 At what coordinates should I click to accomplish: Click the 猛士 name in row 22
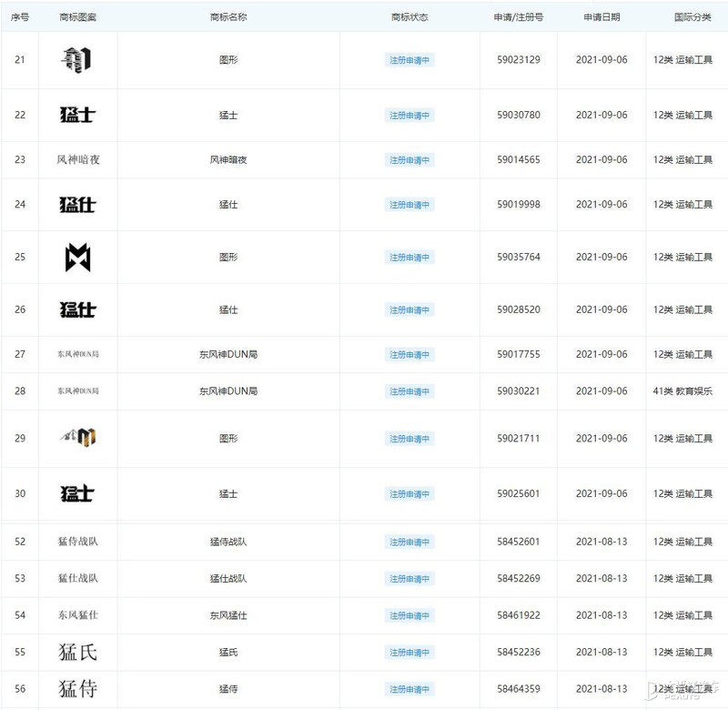[228, 116]
